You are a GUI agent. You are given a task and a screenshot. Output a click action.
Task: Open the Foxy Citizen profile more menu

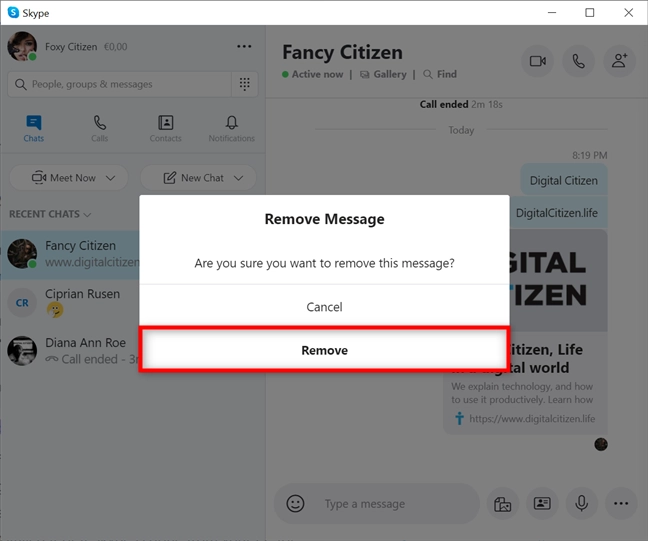pyautogui.click(x=244, y=46)
